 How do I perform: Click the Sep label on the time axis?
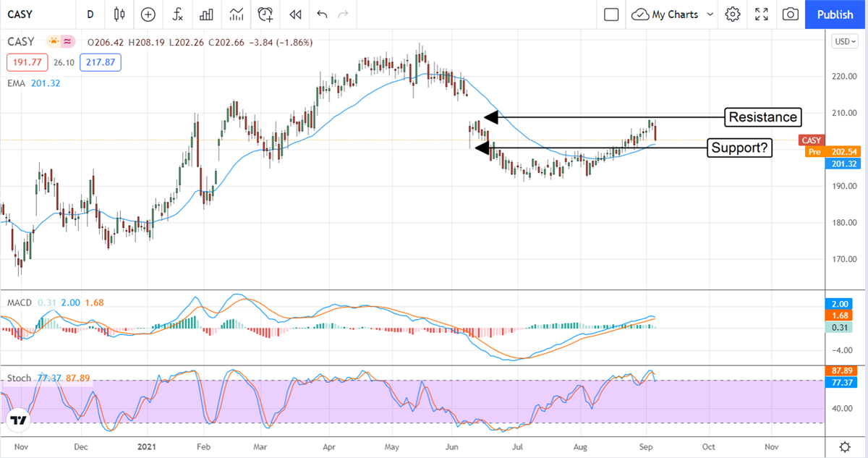tap(645, 448)
